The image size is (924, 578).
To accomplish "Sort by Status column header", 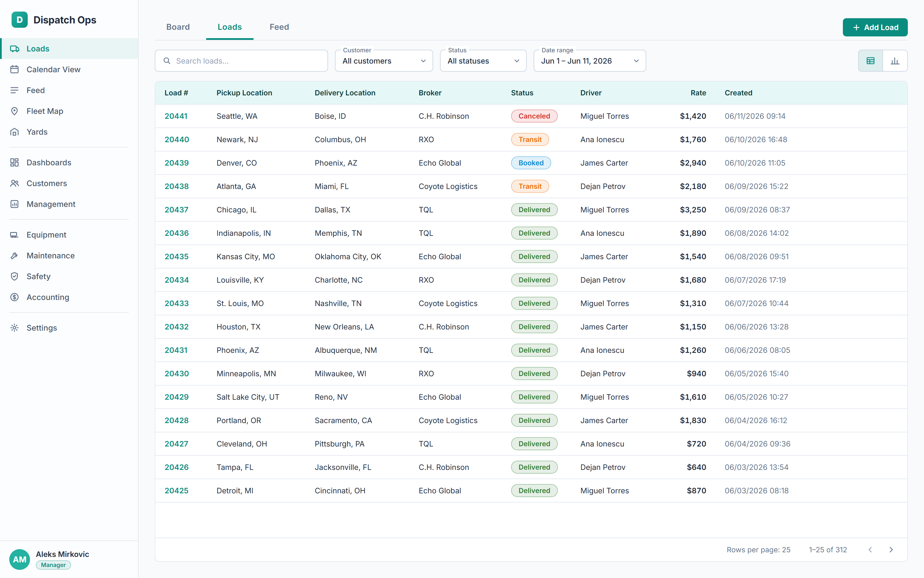I will point(522,93).
